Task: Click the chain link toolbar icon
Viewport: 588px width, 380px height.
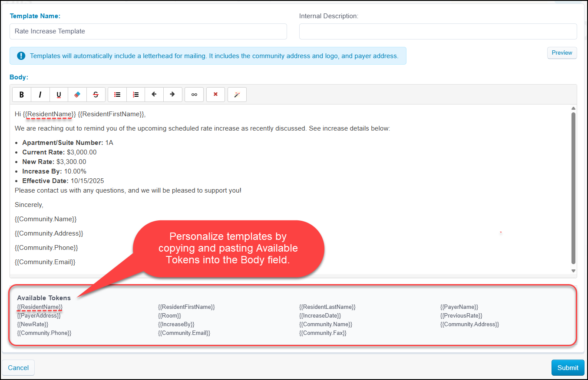Action: (x=194, y=95)
